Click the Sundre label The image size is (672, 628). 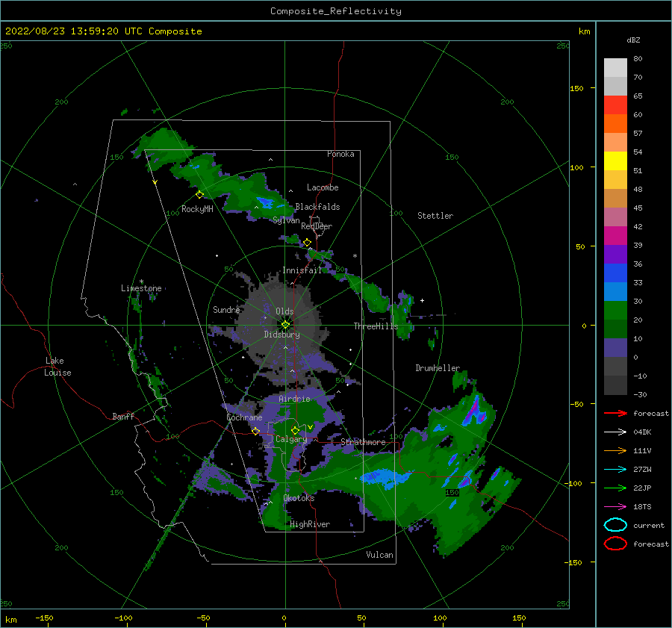tap(226, 309)
